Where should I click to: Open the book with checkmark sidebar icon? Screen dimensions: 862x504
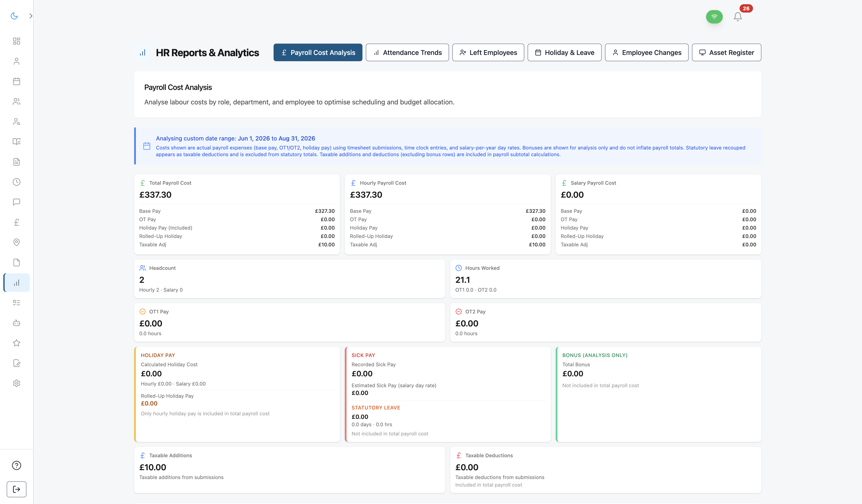(x=16, y=142)
